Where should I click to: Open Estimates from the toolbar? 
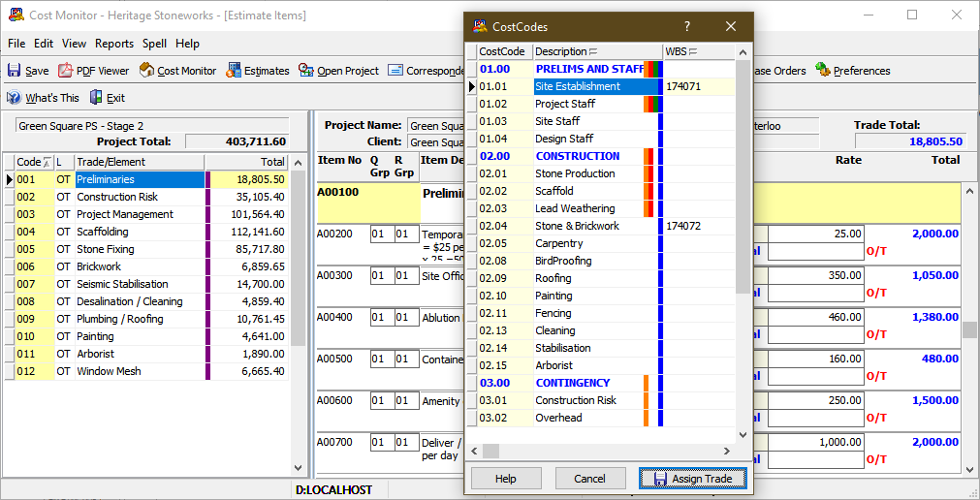click(x=234, y=71)
